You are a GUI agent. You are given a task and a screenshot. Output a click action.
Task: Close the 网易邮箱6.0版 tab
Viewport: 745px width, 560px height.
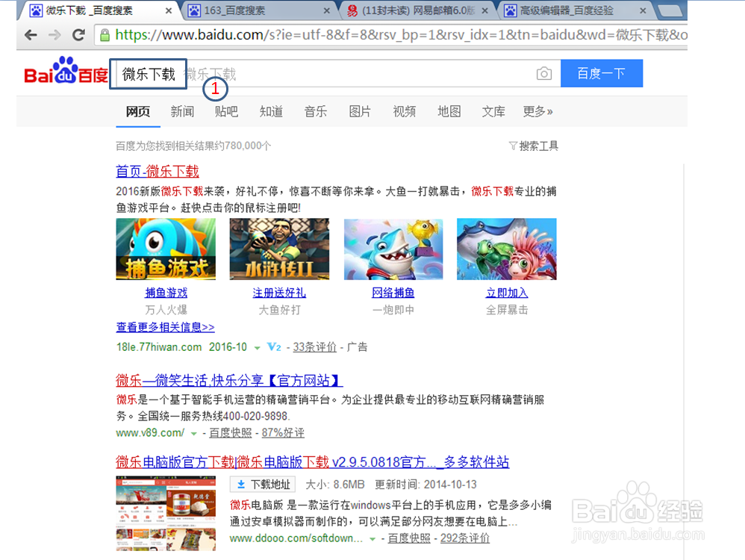(484, 10)
